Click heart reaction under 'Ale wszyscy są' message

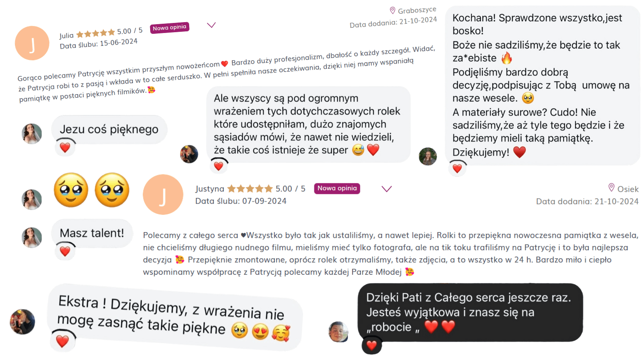(x=219, y=166)
